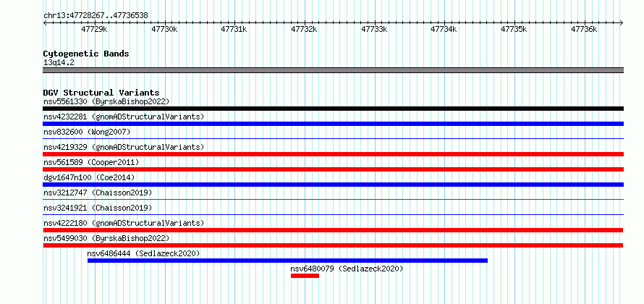Click the red nsv5499030 variant bar

(x=333, y=245)
